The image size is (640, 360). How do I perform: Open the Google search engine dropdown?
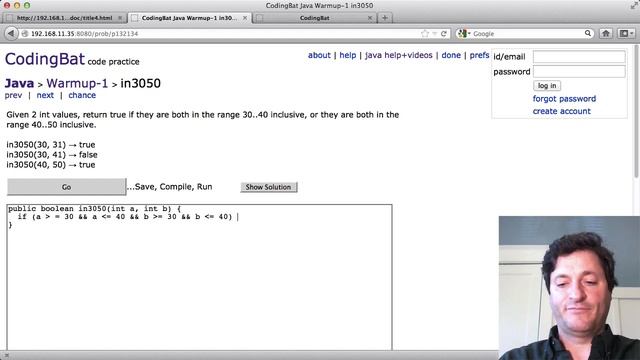(464, 33)
